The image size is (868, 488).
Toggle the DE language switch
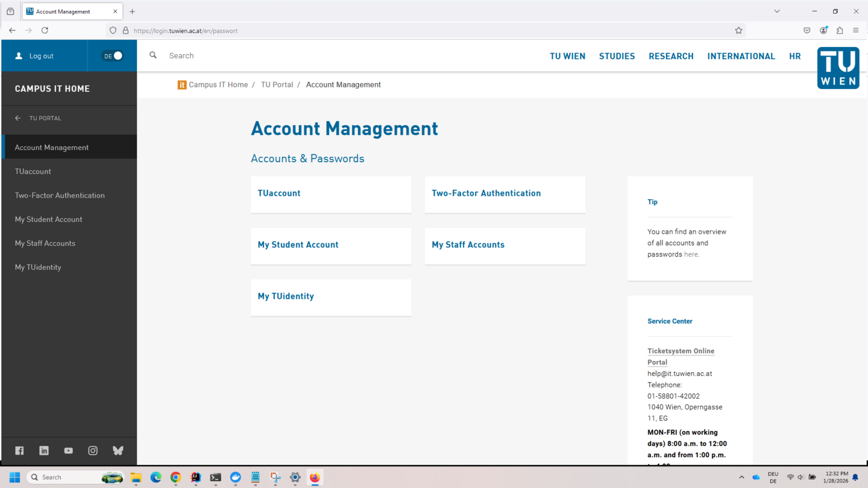[x=113, y=56]
